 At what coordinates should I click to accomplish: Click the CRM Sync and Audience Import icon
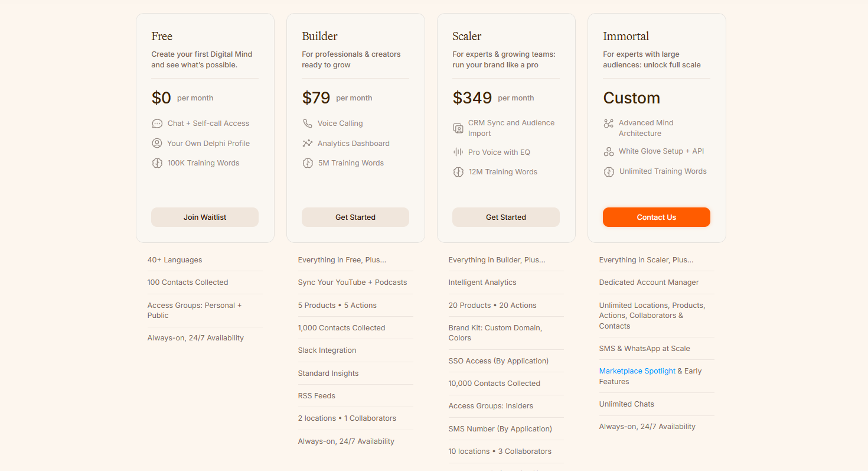coord(458,128)
